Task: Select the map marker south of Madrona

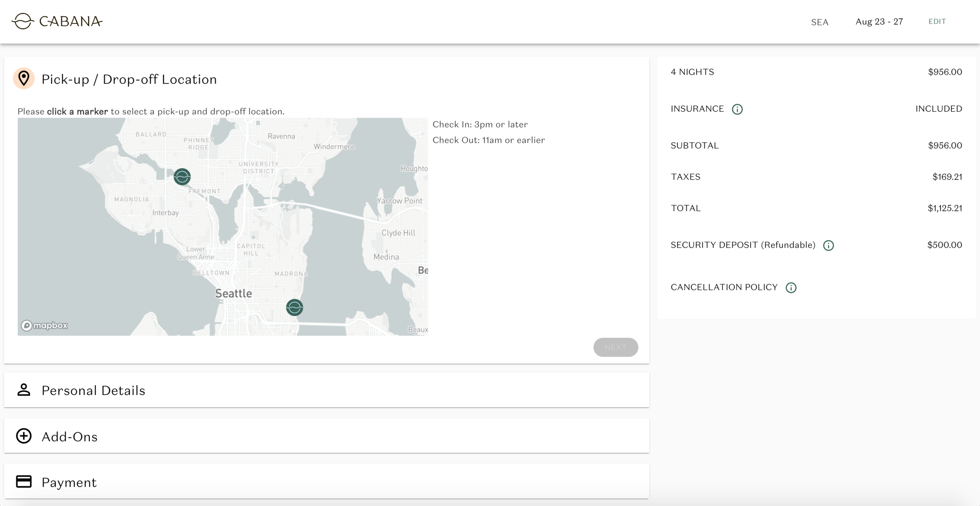Action: tap(294, 307)
